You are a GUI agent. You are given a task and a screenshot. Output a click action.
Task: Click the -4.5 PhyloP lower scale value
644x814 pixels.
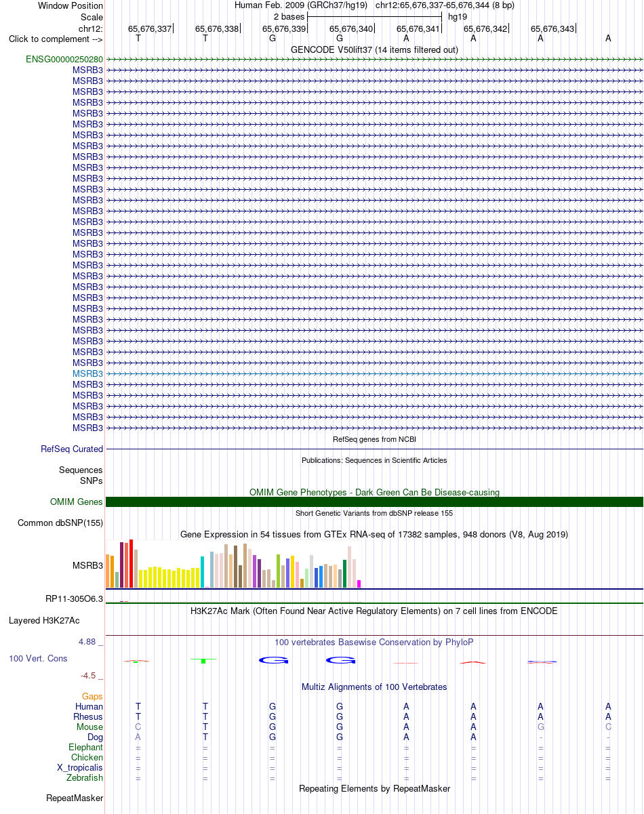(x=89, y=675)
